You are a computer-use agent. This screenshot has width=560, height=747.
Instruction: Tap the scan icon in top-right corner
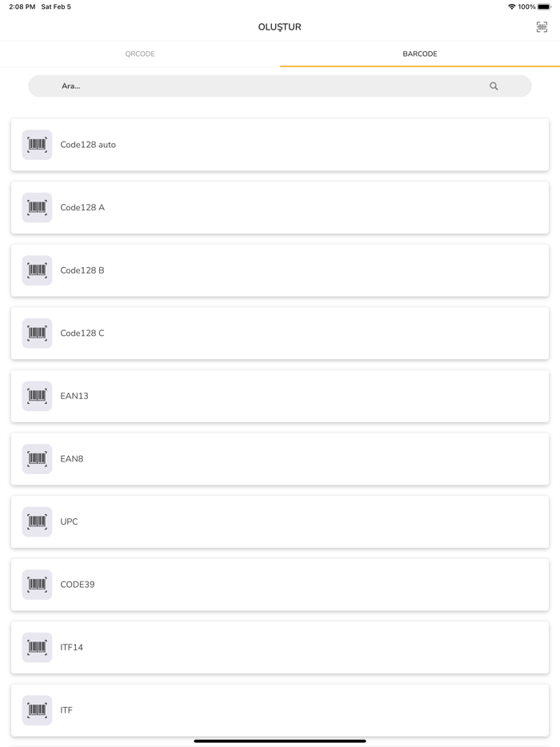(542, 27)
